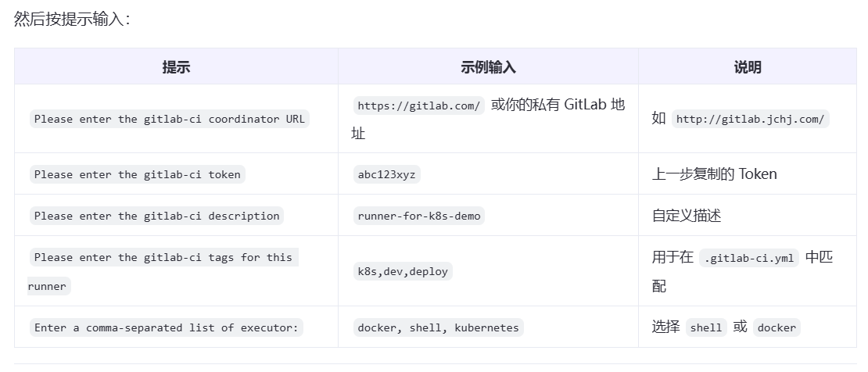
Task: Click the 然后按提示输入 heading text
Action: [70, 19]
